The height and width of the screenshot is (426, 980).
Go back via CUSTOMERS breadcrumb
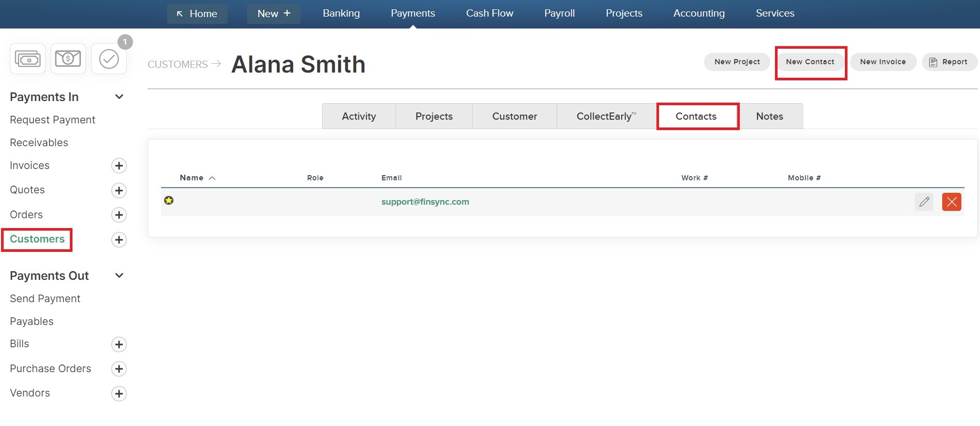pos(178,64)
